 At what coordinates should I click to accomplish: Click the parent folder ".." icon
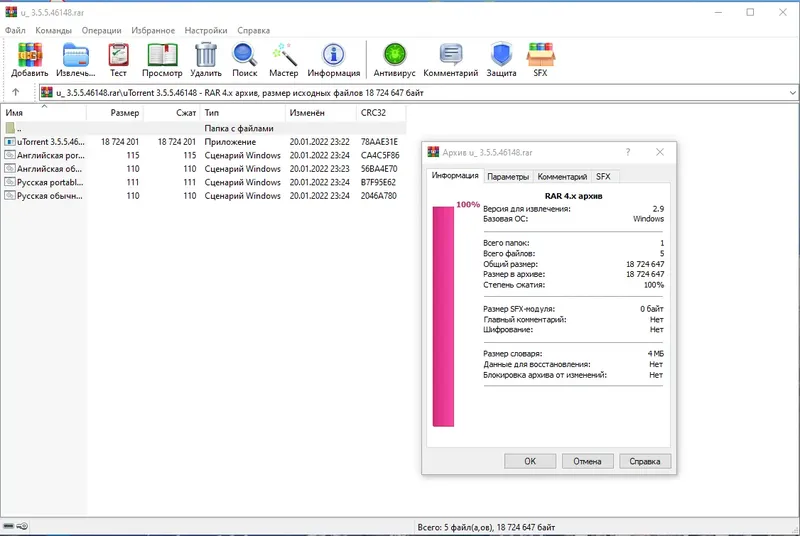10,128
